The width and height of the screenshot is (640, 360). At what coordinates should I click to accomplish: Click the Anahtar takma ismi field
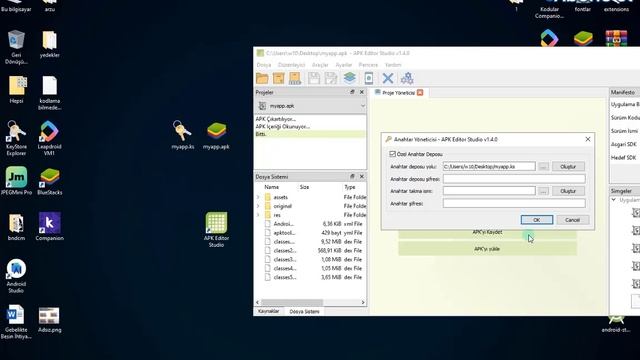point(489,191)
